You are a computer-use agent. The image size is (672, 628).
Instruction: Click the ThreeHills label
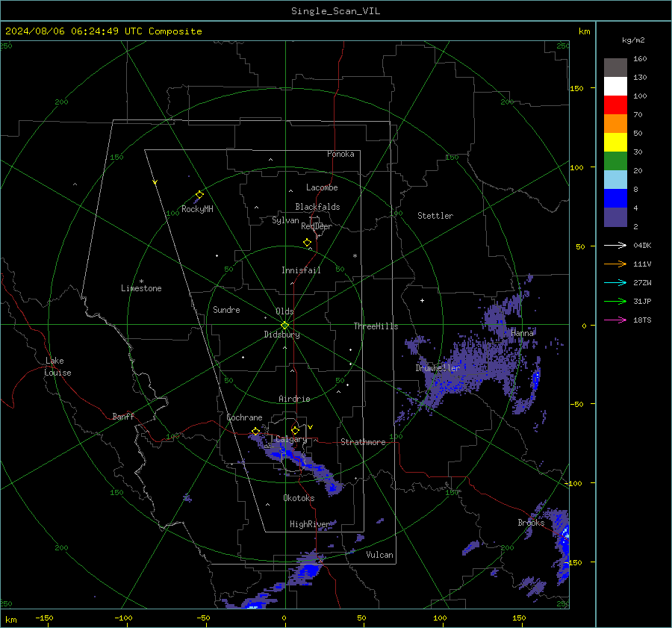[376, 326]
